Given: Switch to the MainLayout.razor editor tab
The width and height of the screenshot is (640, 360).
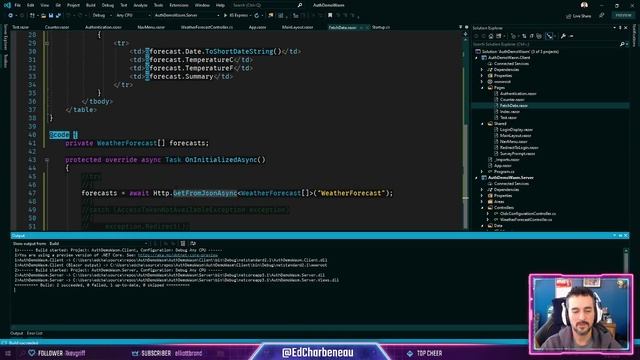Looking at the screenshot, I should (x=298, y=27).
